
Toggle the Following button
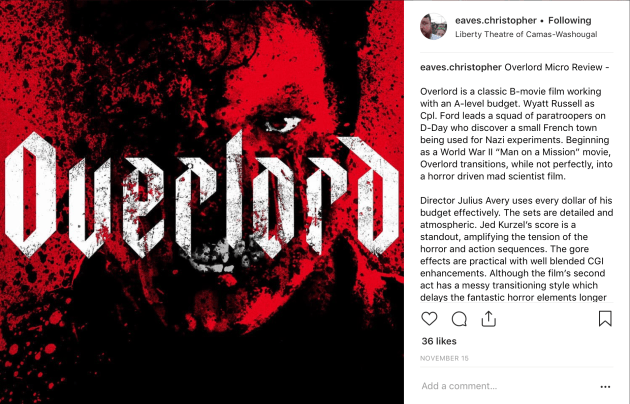(570, 20)
